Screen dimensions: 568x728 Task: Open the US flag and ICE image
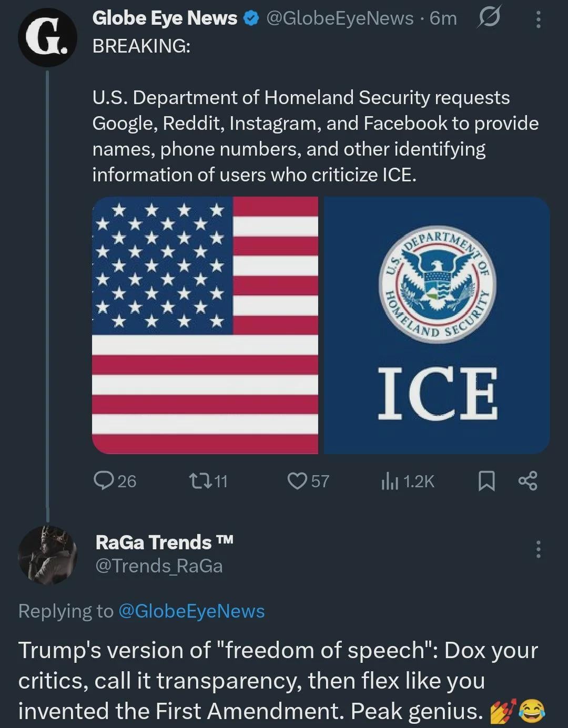tap(321, 325)
